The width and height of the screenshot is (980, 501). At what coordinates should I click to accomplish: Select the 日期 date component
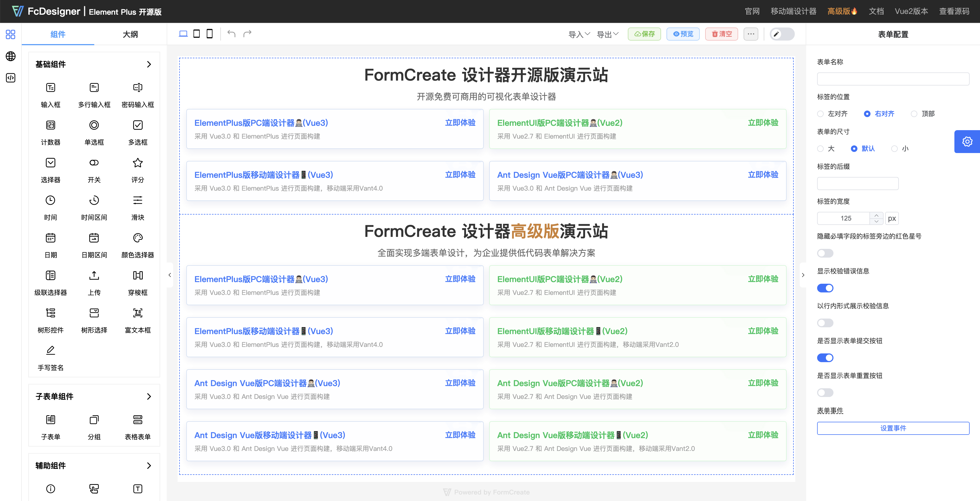51,246
